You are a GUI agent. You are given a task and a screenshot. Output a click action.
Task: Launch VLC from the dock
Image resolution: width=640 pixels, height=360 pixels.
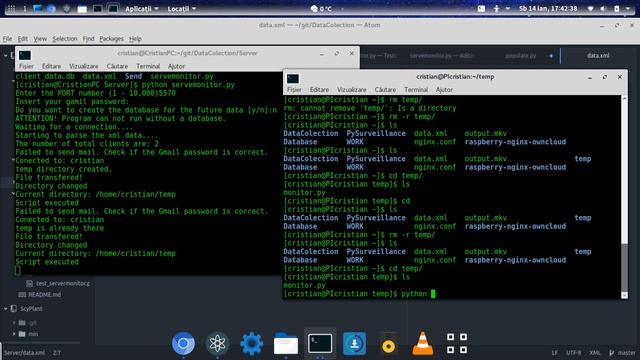click(422, 344)
